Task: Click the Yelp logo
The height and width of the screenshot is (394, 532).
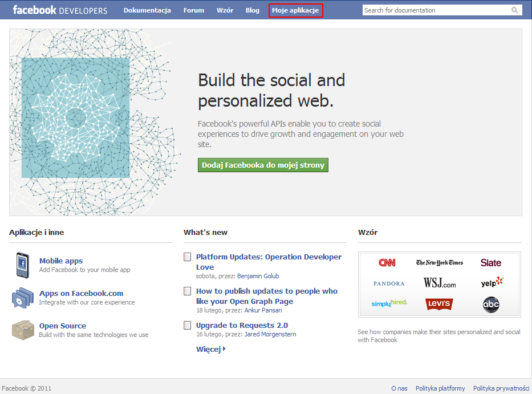Action: [492, 282]
